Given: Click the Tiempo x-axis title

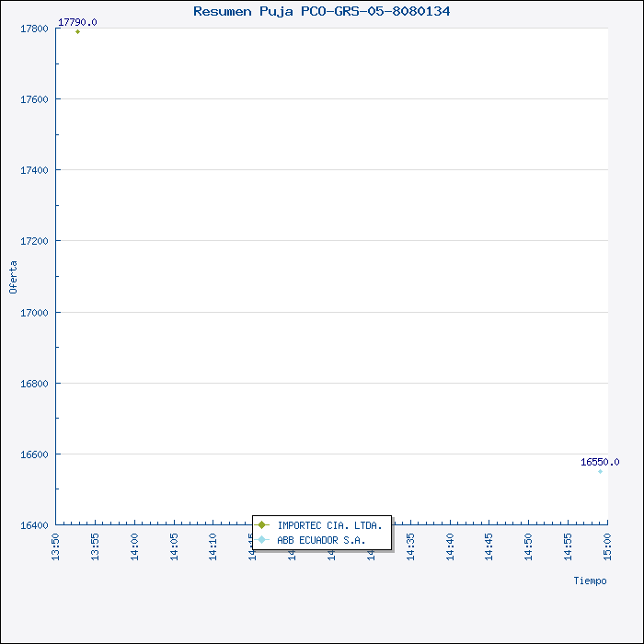Looking at the screenshot, I should [590, 581].
